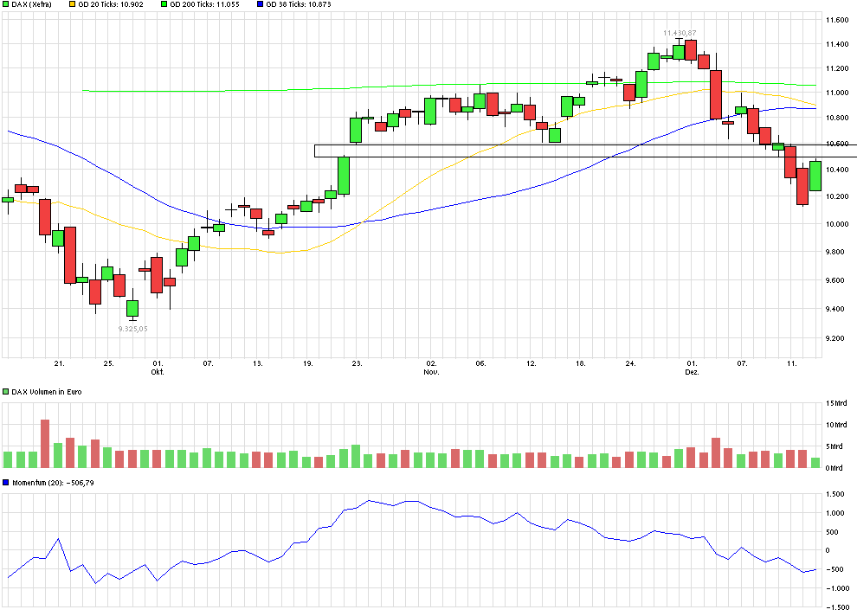Click the last green volume bar
The height and width of the screenshot is (616, 857).
click(815, 463)
